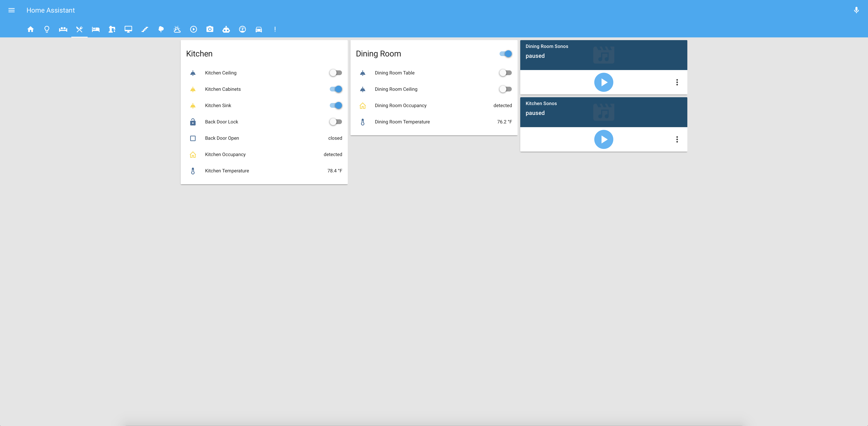Open the weather tab icon

click(177, 29)
